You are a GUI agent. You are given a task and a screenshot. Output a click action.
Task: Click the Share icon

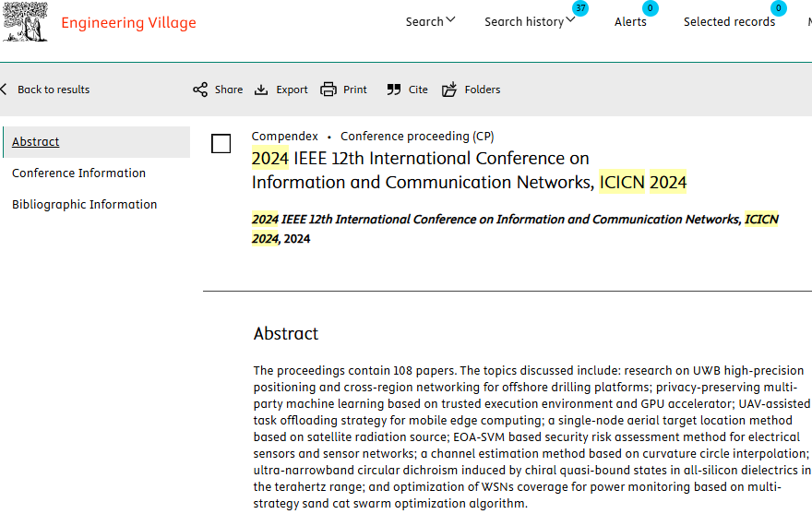[200, 90]
